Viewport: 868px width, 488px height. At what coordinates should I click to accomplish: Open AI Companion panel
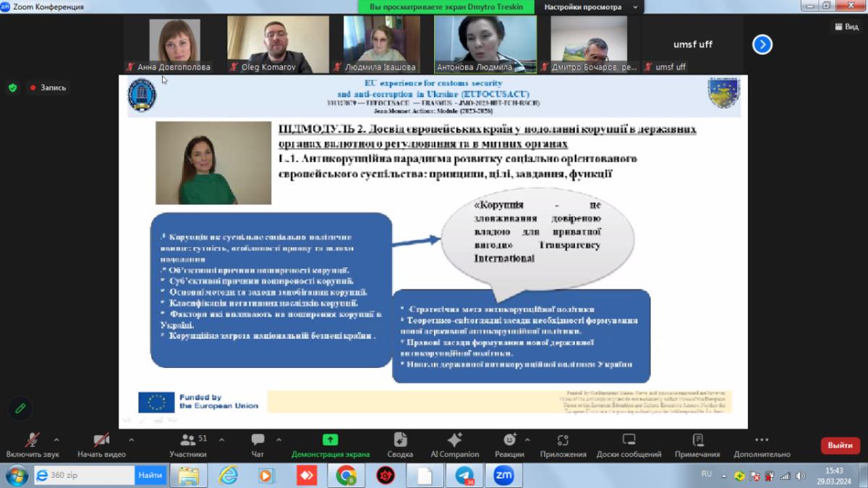(x=454, y=444)
